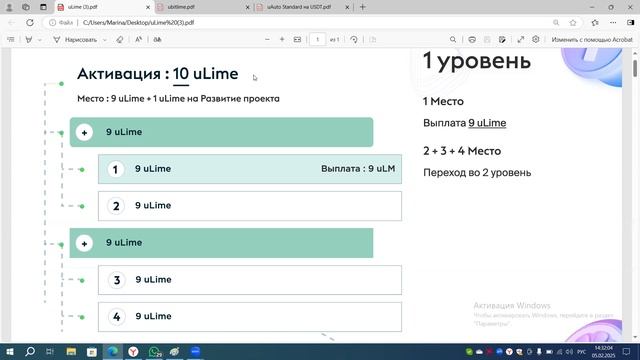The image size is (640, 360).
Task: Click the page number input field
Action: [317, 40]
